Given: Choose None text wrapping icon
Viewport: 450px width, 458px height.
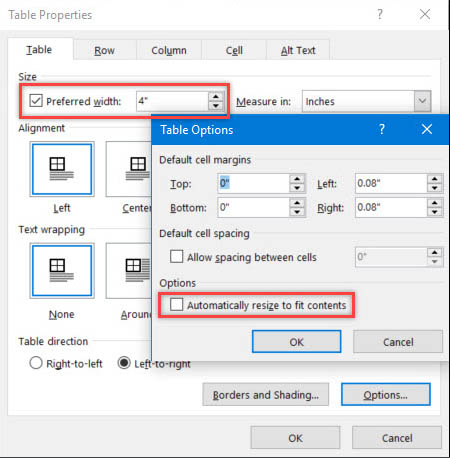Looking at the screenshot, I should [x=62, y=271].
